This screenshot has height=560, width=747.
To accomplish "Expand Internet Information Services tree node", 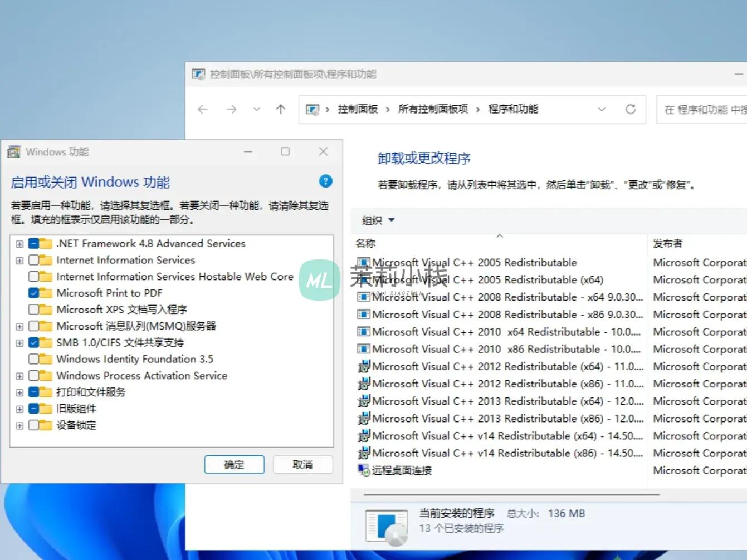I will click(19, 261).
